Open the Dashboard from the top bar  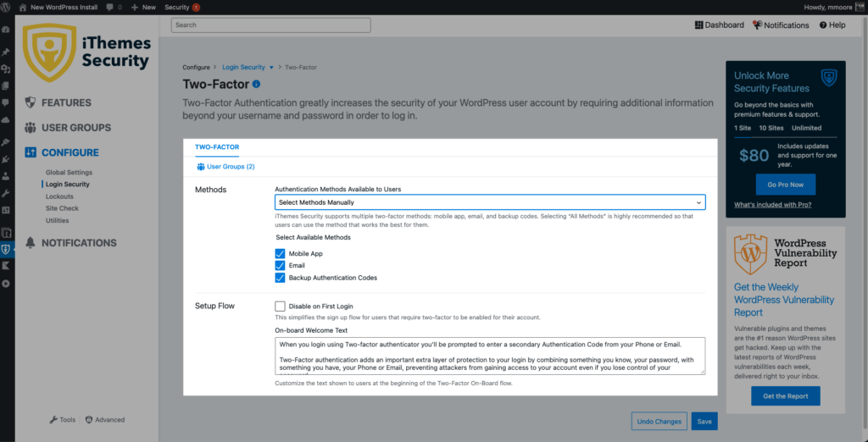click(719, 25)
